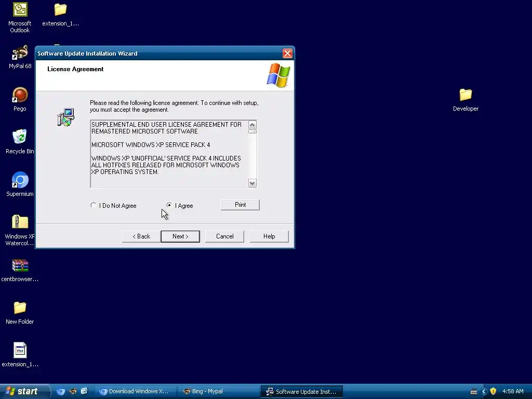This screenshot has height=399, width=532.
Task: Expand hidden system tray icons arrow
Action: click(x=484, y=392)
